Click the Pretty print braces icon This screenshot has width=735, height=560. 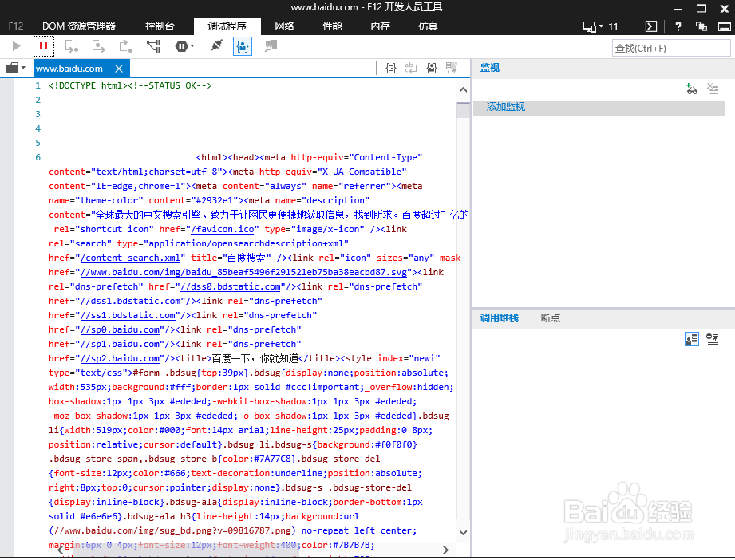[391, 69]
